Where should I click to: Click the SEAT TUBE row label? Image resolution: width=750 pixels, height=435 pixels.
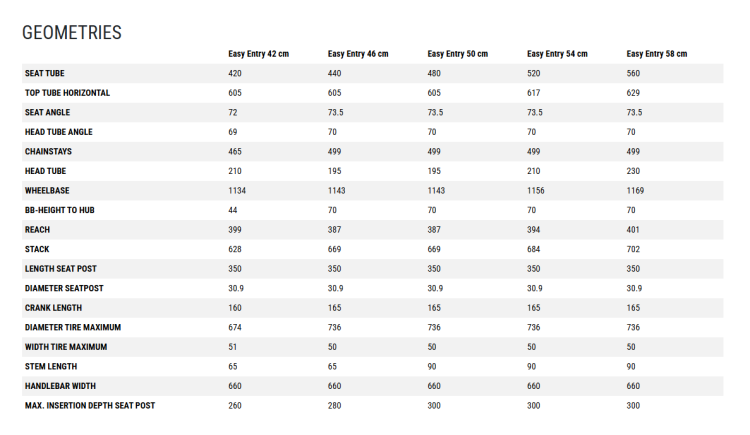pyautogui.click(x=44, y=73)
